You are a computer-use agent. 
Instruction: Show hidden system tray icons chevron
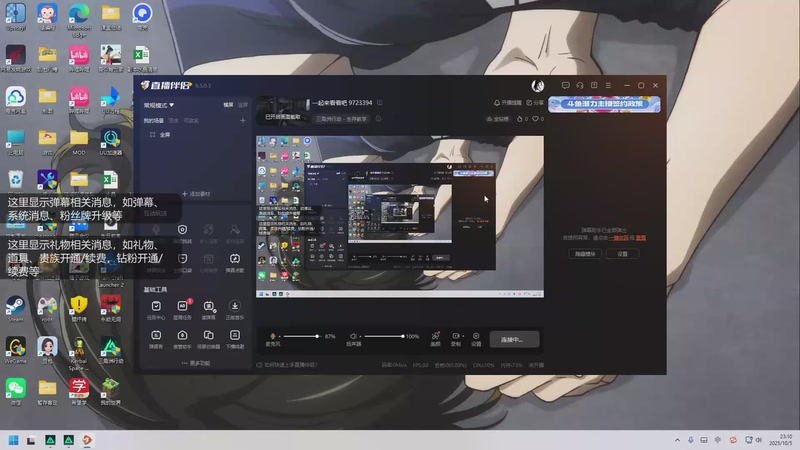677,440
